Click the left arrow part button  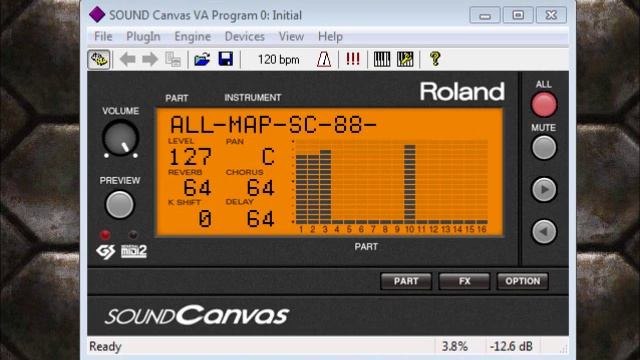[x=544, y=231]
